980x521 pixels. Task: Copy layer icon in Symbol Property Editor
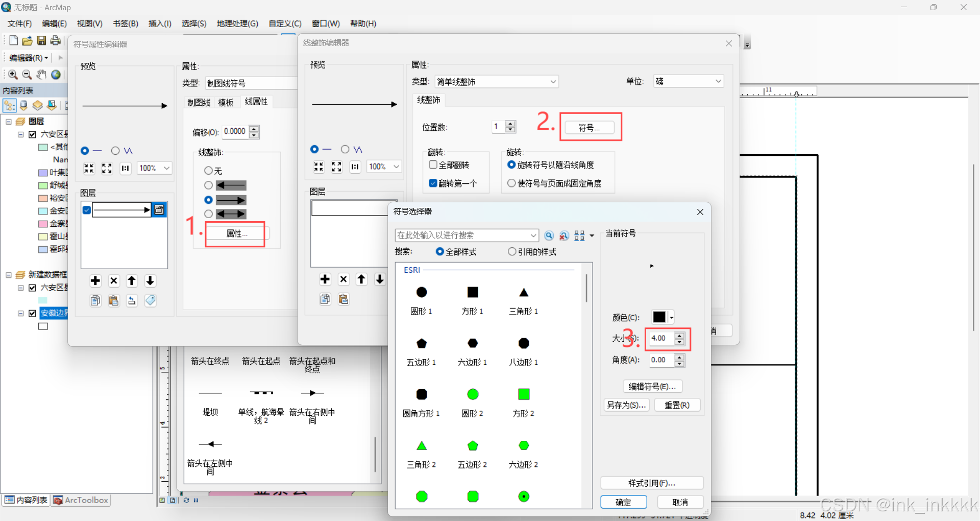[95, 300]
